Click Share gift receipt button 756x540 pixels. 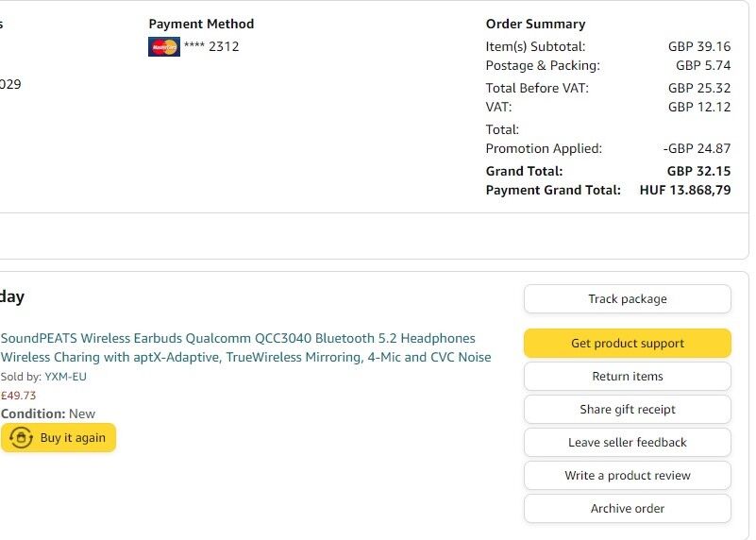pos(627,410)
